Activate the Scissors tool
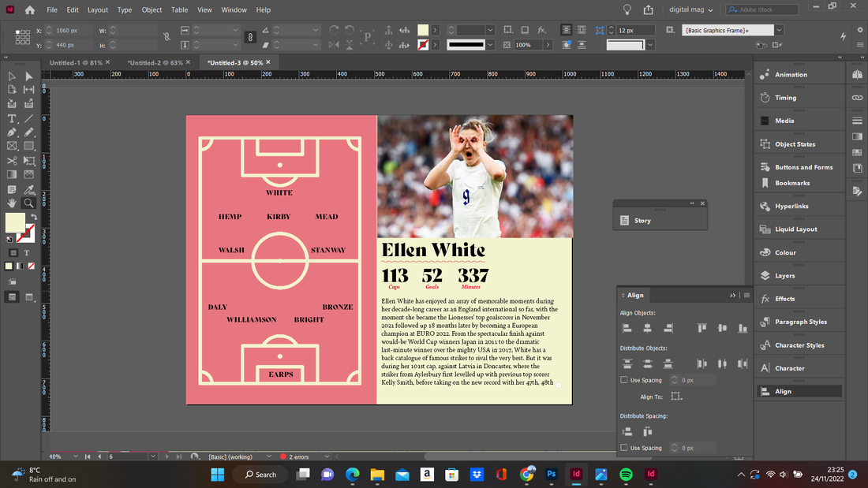Image resolution: width=868 pixels, height=488 pixels. pyautogui.click(x=12, y=161)
